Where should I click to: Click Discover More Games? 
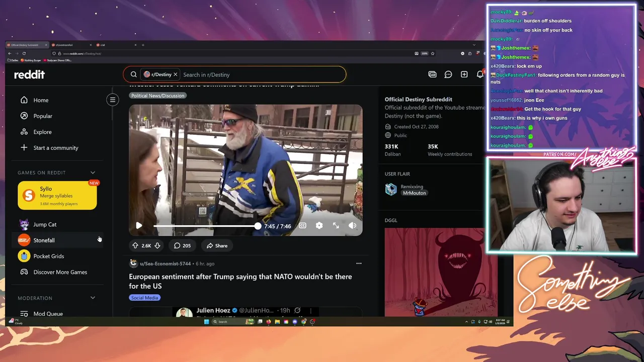point(57,272)
